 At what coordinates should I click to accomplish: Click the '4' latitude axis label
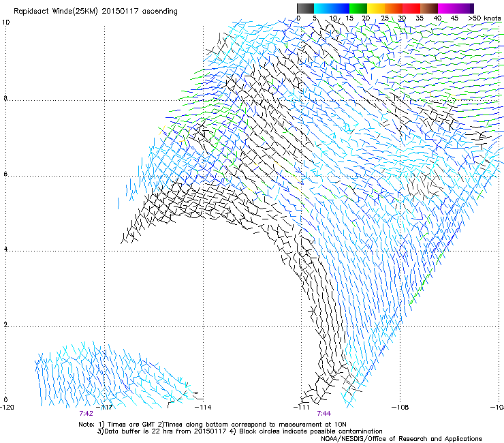[x=5, y=249]
